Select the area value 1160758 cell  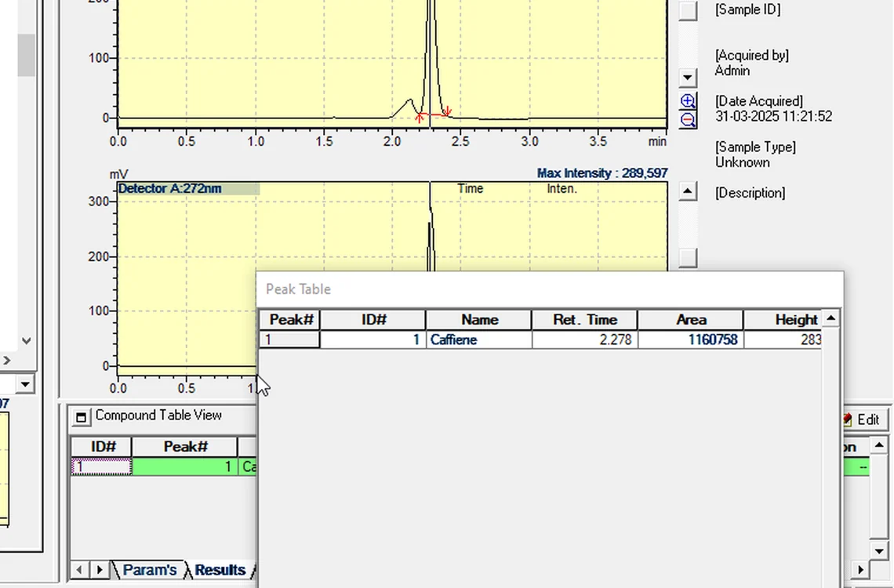click(691, 339)
